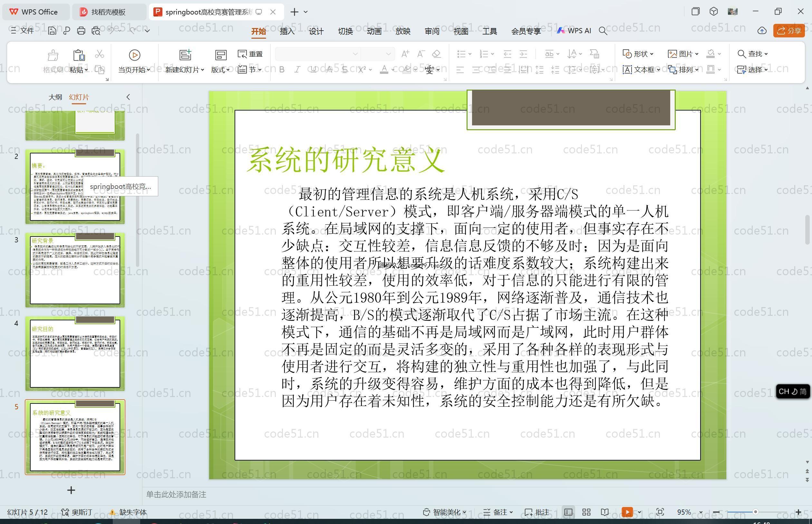Click the zoom slider handle
812x524 pixels.
pos(755,512)
